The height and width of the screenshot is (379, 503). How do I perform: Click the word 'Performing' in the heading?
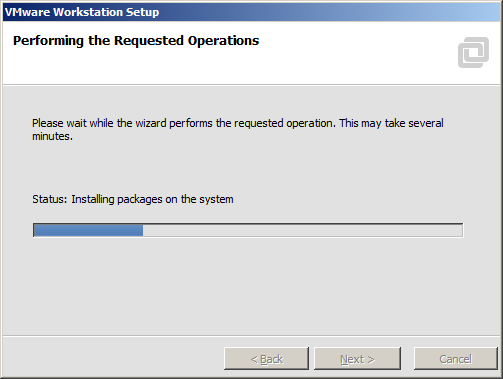48,41
